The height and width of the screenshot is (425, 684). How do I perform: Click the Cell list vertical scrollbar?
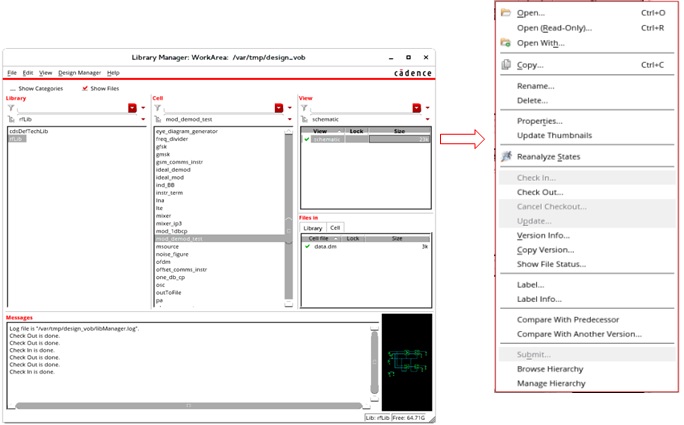pyautogui.click(x=288, y=218)
